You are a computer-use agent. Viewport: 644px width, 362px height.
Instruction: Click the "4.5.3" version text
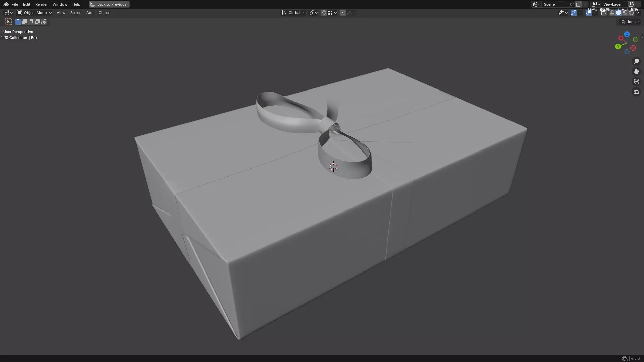pyautogui.click(x=635, y=358)
